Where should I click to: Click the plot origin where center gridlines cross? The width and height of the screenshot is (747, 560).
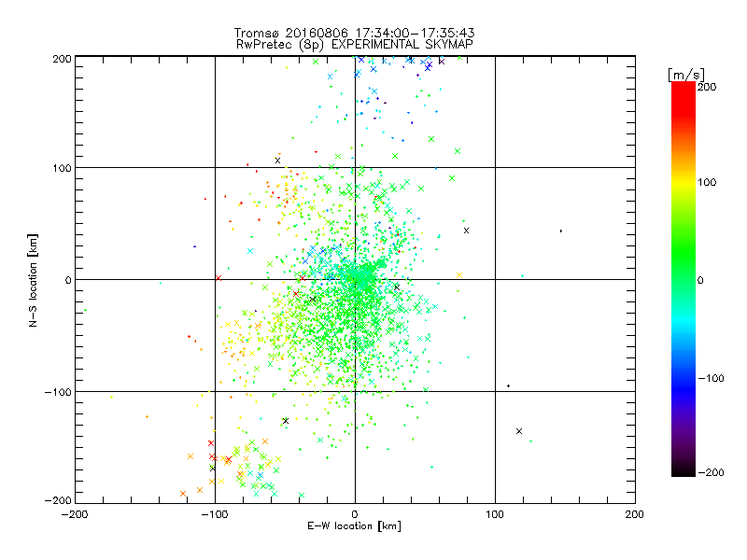tap(355, 279)
